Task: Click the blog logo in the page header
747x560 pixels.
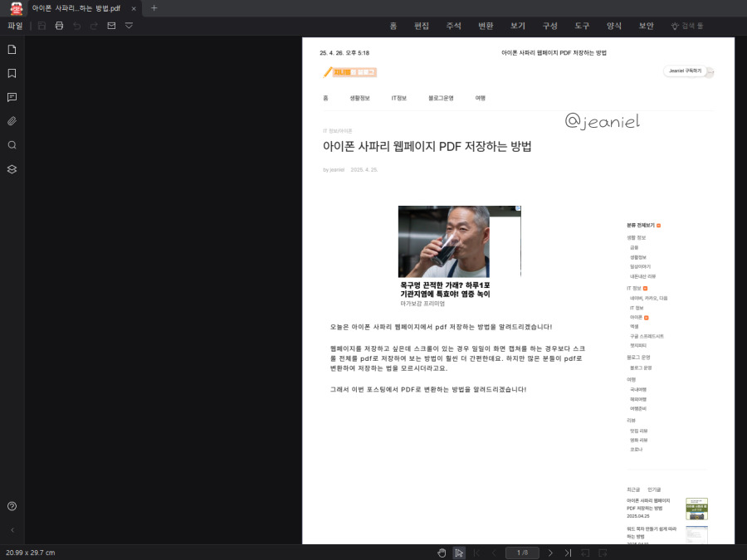Action: point(350,72)
